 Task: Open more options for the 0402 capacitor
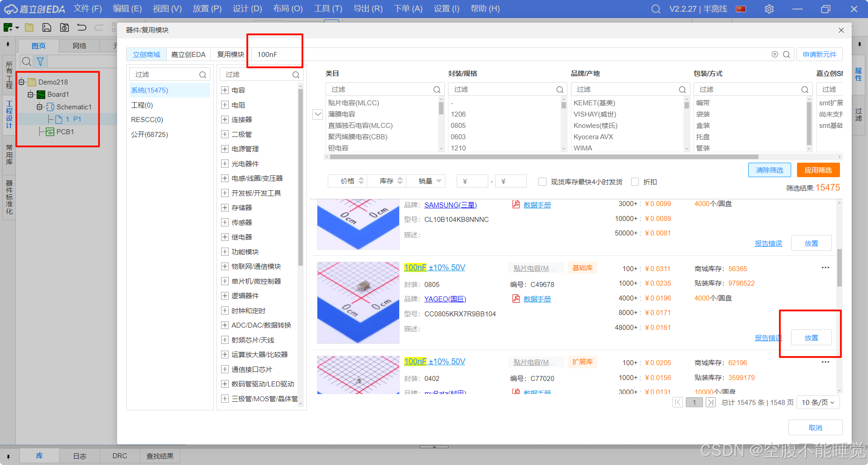[825, 362]
